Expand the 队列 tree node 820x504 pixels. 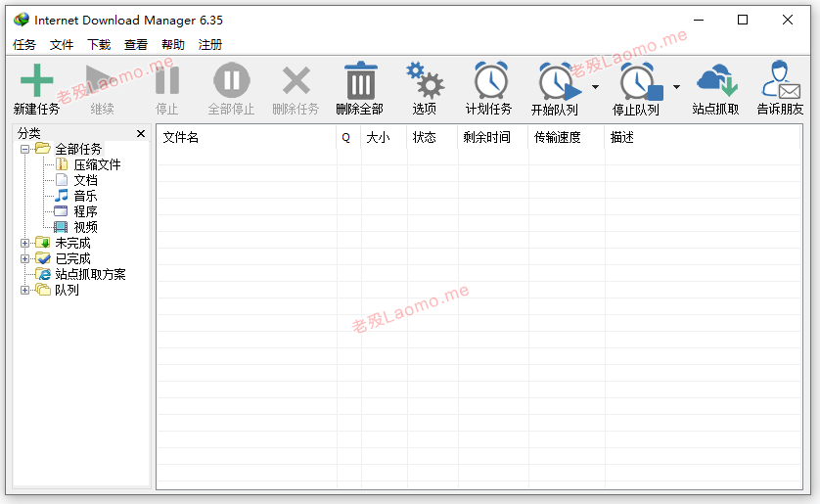point(24,290)
